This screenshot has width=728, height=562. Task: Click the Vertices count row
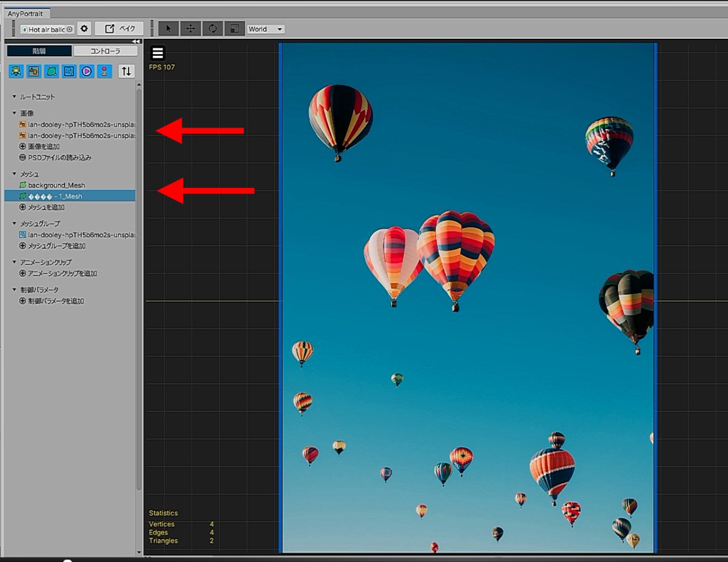[181, 524]
